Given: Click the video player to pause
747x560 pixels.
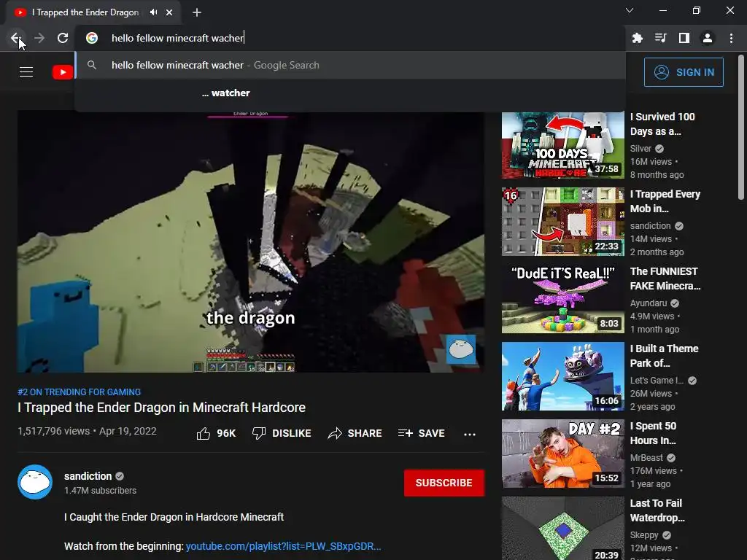Looking at the screenshot, I should click(x=251, y=242).
